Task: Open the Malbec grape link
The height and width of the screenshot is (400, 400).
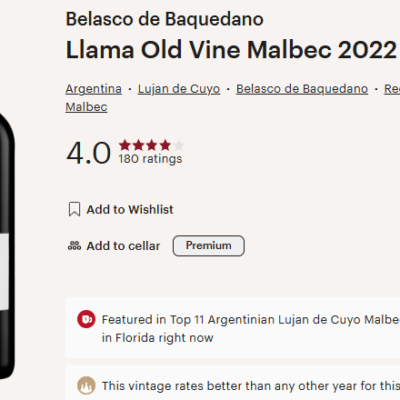Action: (86, 107)
